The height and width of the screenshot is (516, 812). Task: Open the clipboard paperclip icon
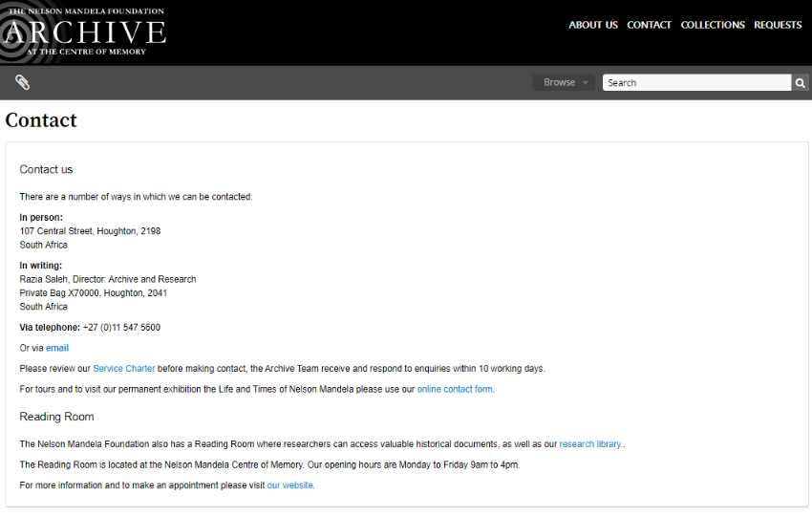point(22,82)
